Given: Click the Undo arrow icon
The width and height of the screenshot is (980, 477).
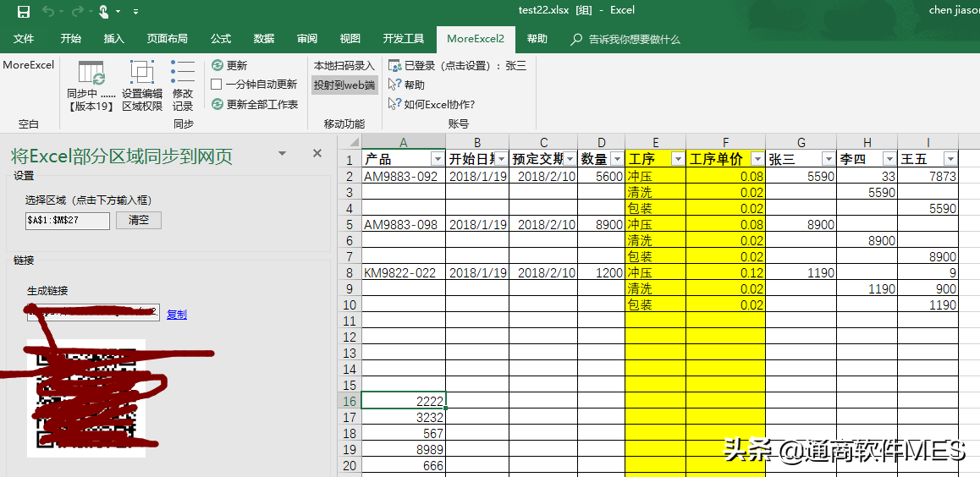Looking at the screenshot, I should click(x=48, y=11).
